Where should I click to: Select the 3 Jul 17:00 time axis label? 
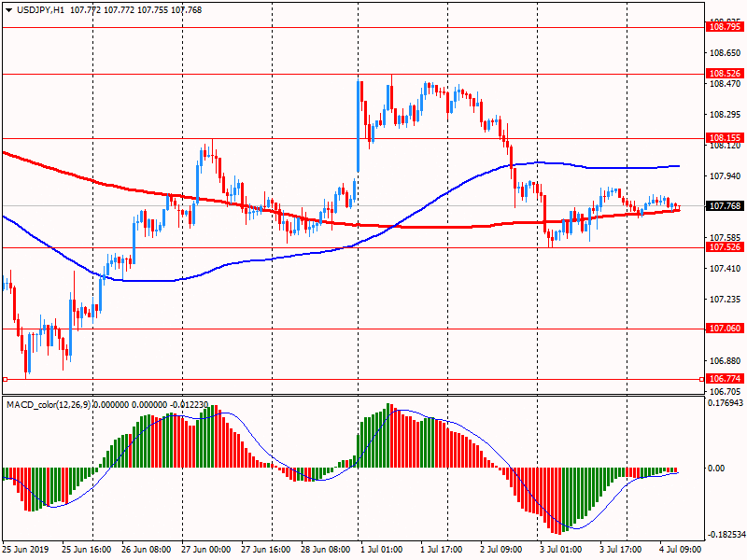(620, 550)
